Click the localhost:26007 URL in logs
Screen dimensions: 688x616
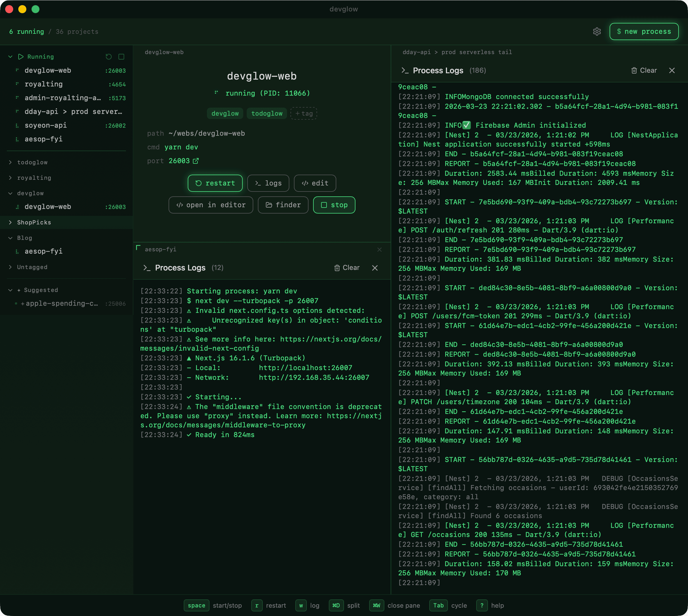click(306, 368)
